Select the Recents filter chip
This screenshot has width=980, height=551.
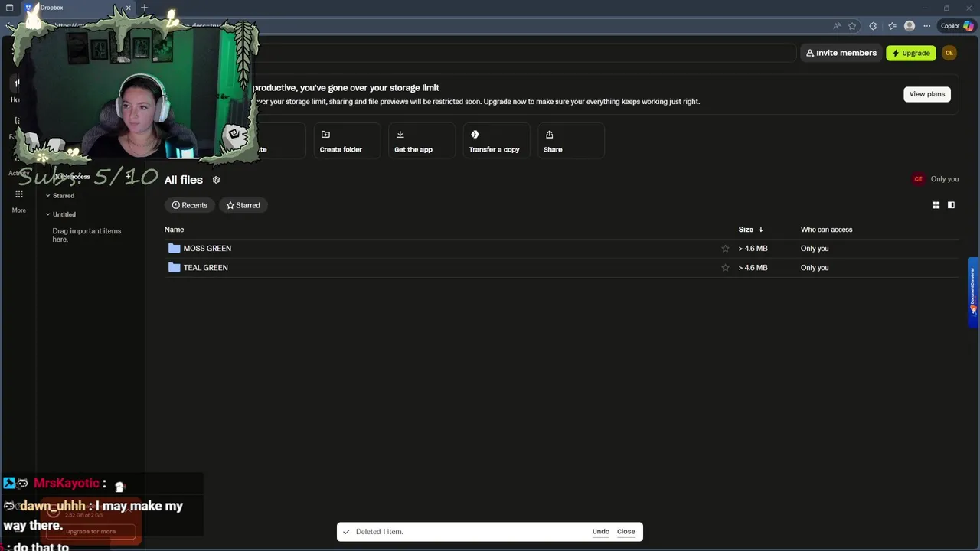[190, 205]
